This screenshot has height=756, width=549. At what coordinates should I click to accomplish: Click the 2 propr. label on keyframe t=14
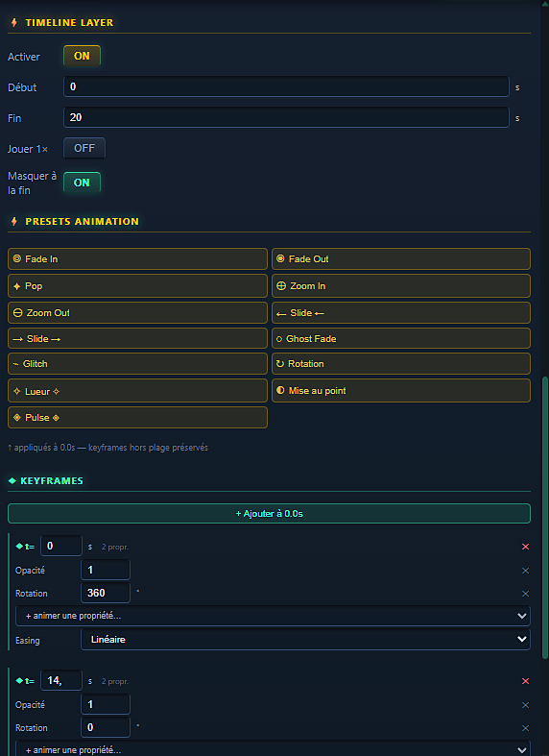[115, 682]
